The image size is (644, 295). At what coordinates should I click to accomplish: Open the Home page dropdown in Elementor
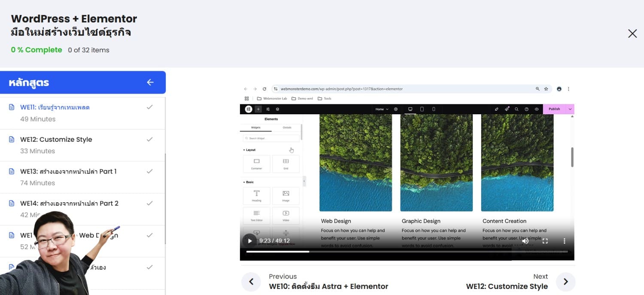[382, 109]
